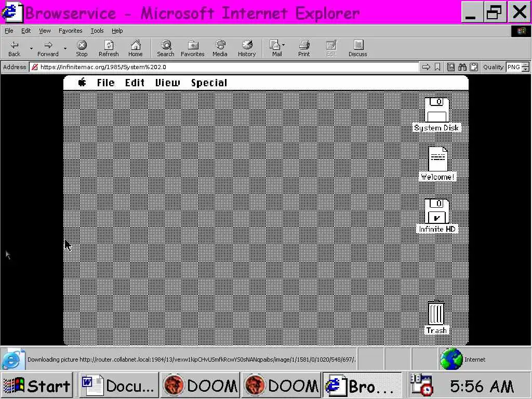Click the secure page icon in address bar

[34, 67]
